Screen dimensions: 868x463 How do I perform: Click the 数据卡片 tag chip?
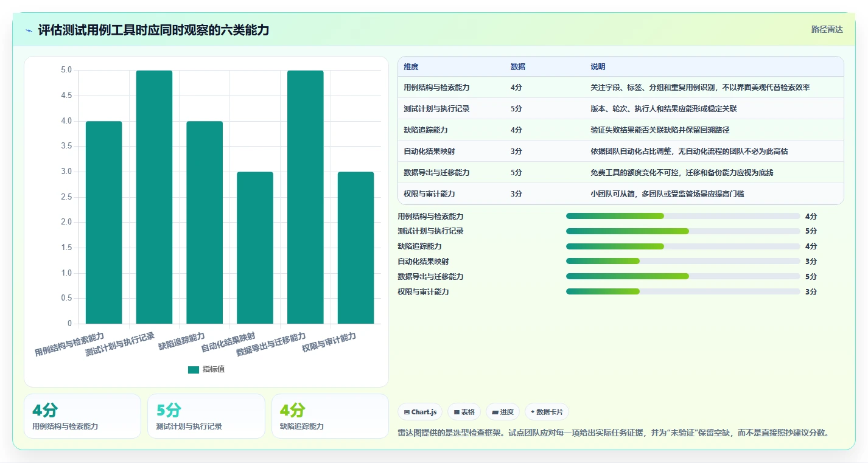point(547,412)
